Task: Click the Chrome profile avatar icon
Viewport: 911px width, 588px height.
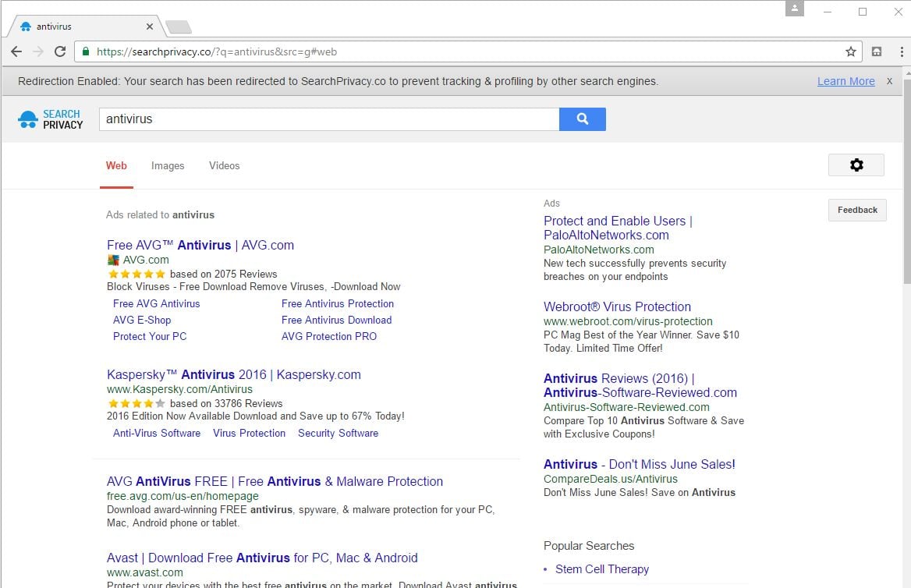Action: (x=794, y=9)
